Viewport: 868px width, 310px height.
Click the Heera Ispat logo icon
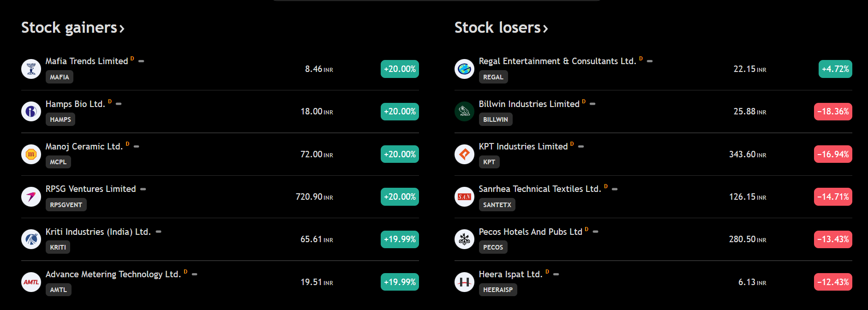464,282
